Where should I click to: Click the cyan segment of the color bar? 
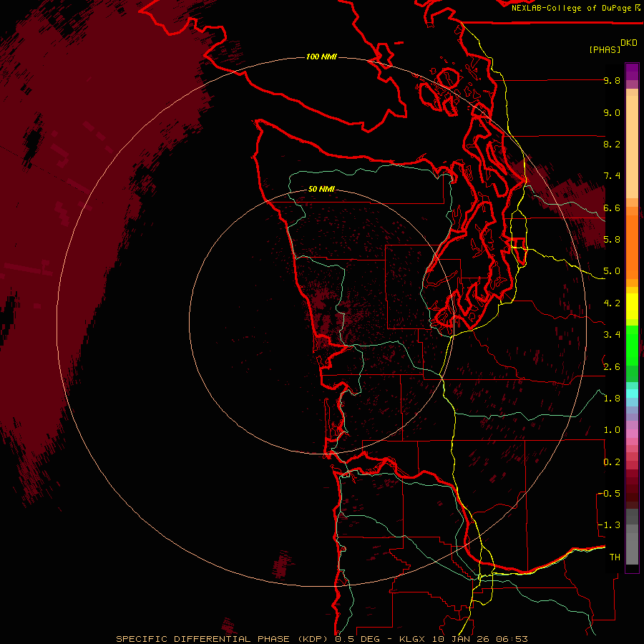tap(632, 393)
